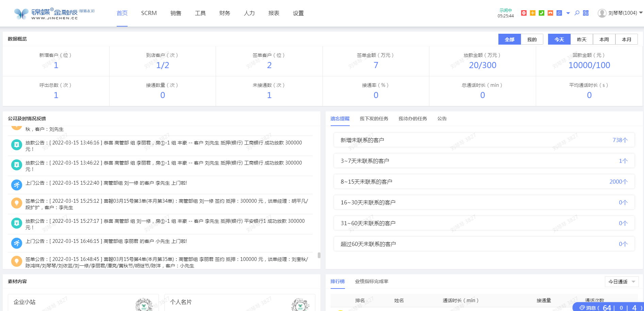644x311 pixels.
Task: Open the 财务 menu
Action: pyautogui.click(x=225, y=13)
